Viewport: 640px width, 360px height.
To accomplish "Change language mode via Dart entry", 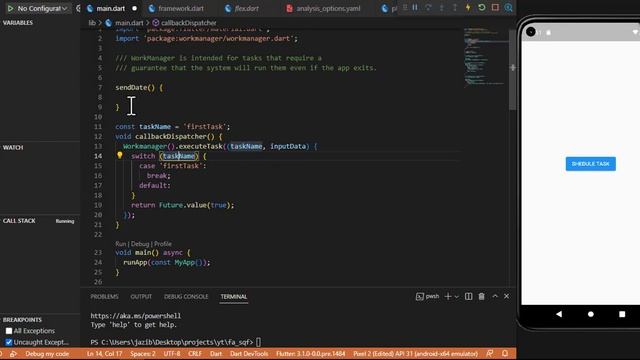I will tap(216, 353).
